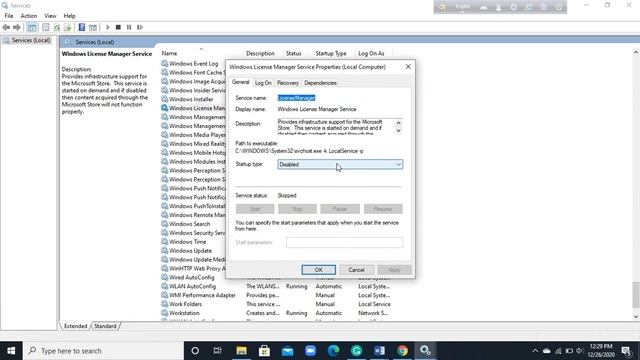Select the WLAN AutoConfig service row
This screenshot has width=640, height=360.
(x=276, y=287)
